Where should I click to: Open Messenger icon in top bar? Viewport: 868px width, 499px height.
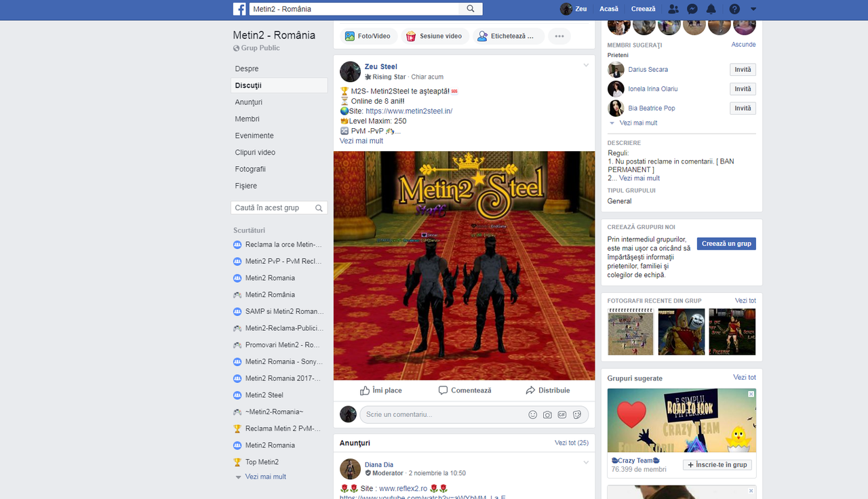(x=692, y=9)
